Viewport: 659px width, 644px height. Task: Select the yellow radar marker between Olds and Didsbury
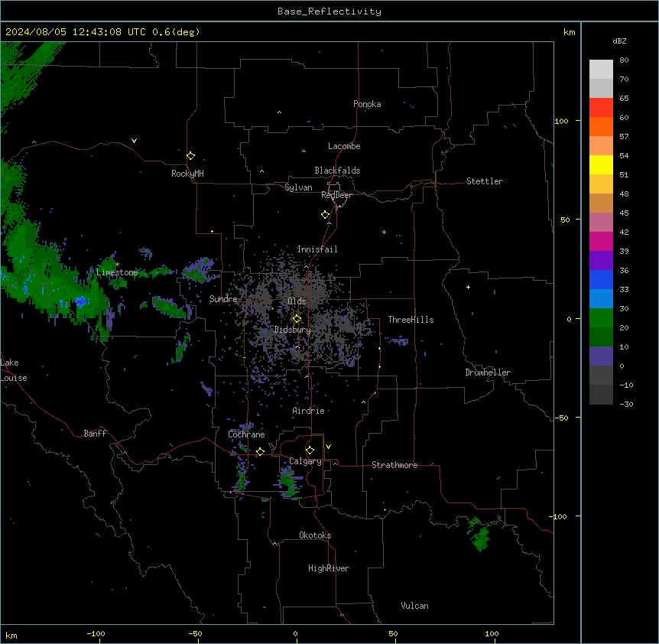click(297, 319)
